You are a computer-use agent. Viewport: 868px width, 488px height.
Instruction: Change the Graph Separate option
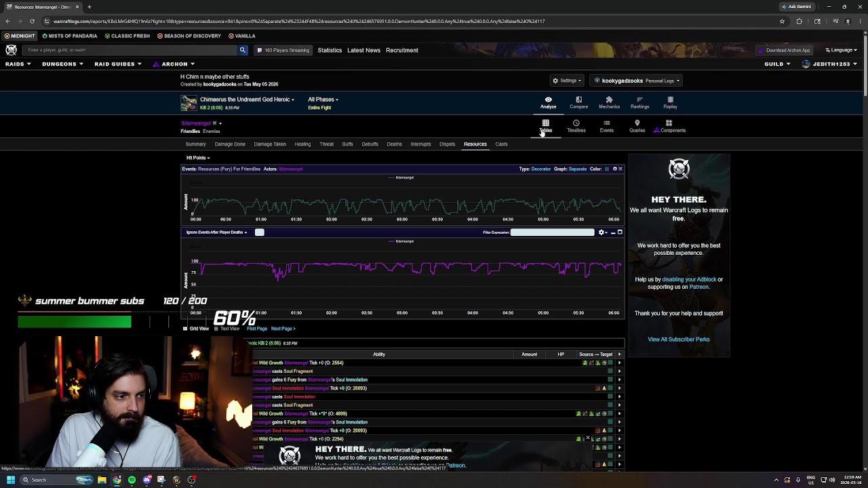click(x=577, y=169)
